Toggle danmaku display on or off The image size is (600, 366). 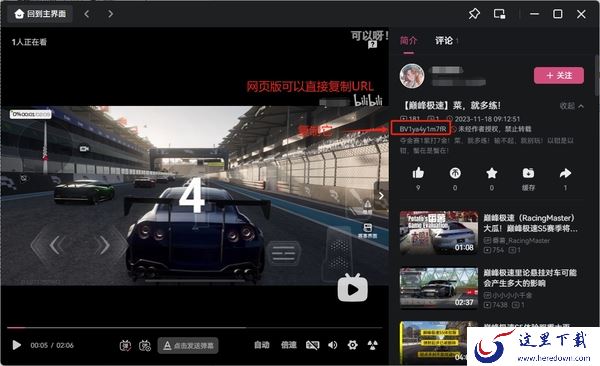pos(125,345)
